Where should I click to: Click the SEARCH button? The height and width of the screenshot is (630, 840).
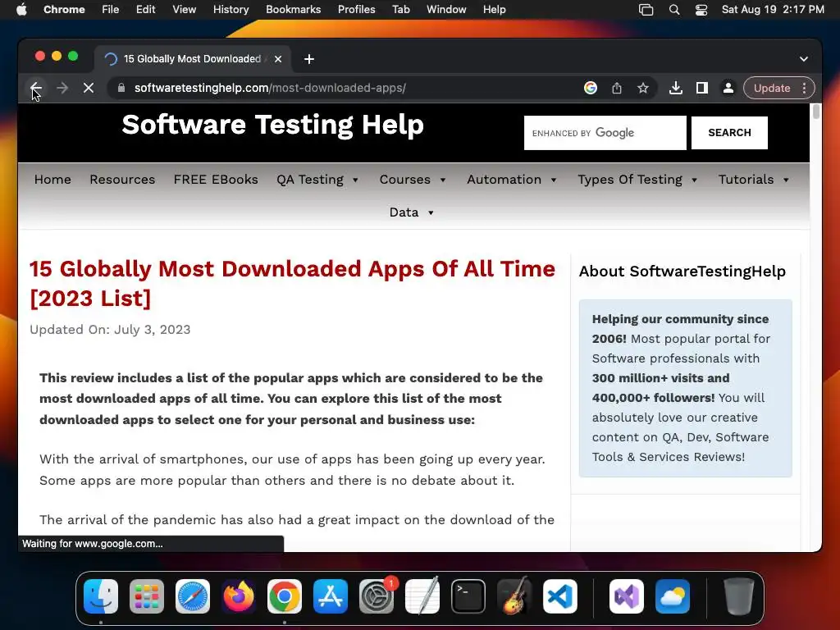pos(729,133)
